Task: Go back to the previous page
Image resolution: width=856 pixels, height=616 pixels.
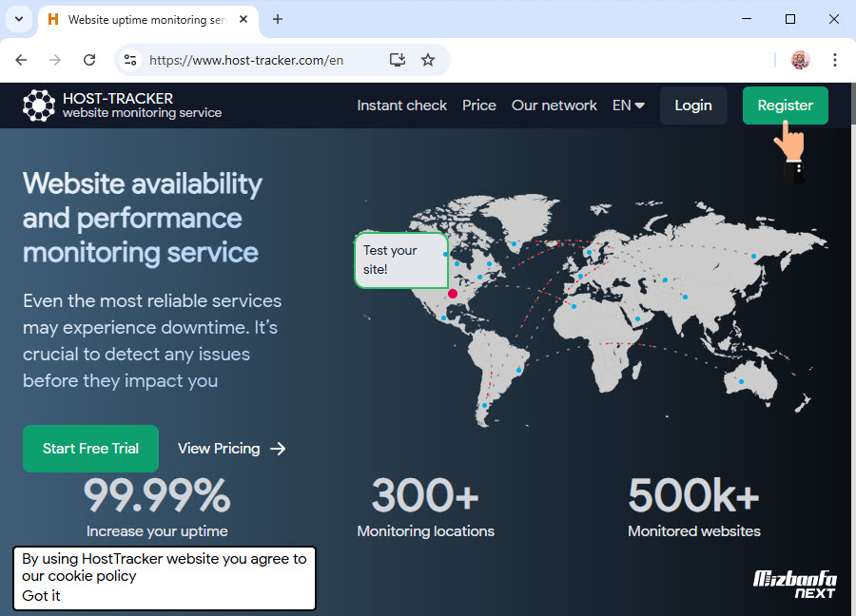Action: pyautogui.click(x=21, y=60)
